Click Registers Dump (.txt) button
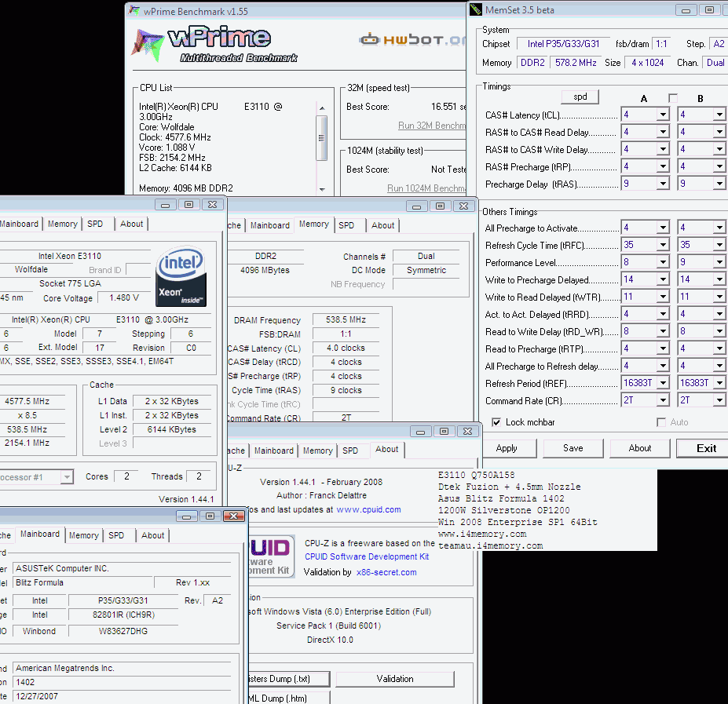This screenshot has height=704, width=728. tap(289, 679)
